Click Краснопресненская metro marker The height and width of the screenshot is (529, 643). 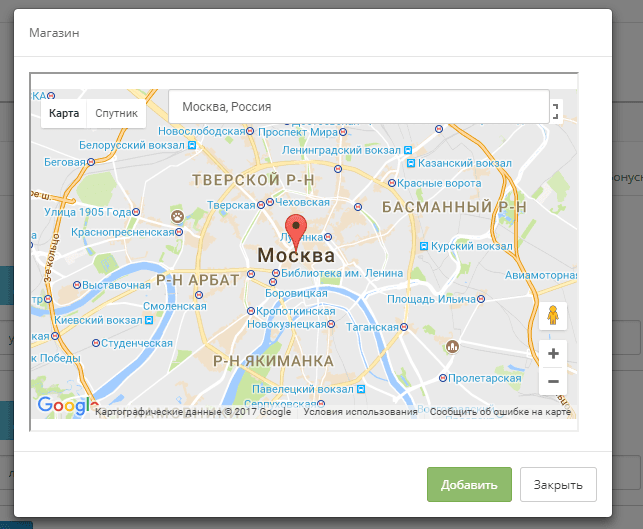(179, 232)
